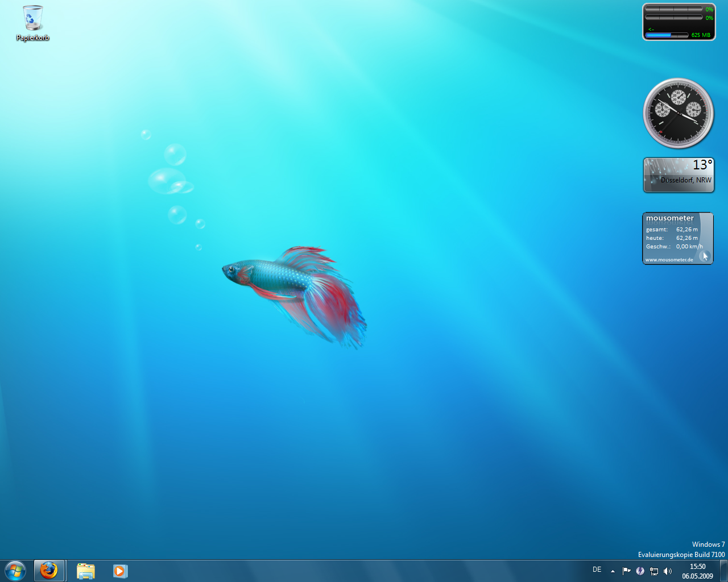Click the heute distance value row
Screen dimensions: 728x582
pos(672,238)
